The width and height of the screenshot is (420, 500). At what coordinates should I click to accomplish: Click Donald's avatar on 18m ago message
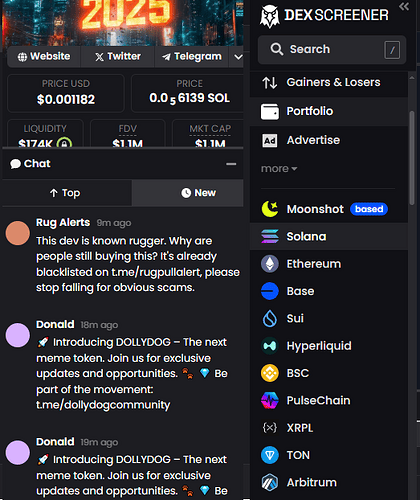(18, 335)
